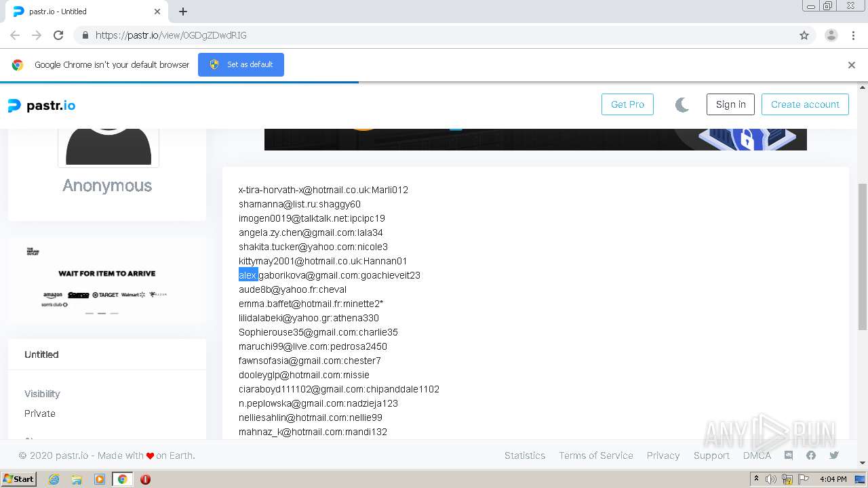Image resolution: width=868 pixels, height=488 pixels.
Task: Close the pastr.io - Untitled tab
Action: click(157, 12)
